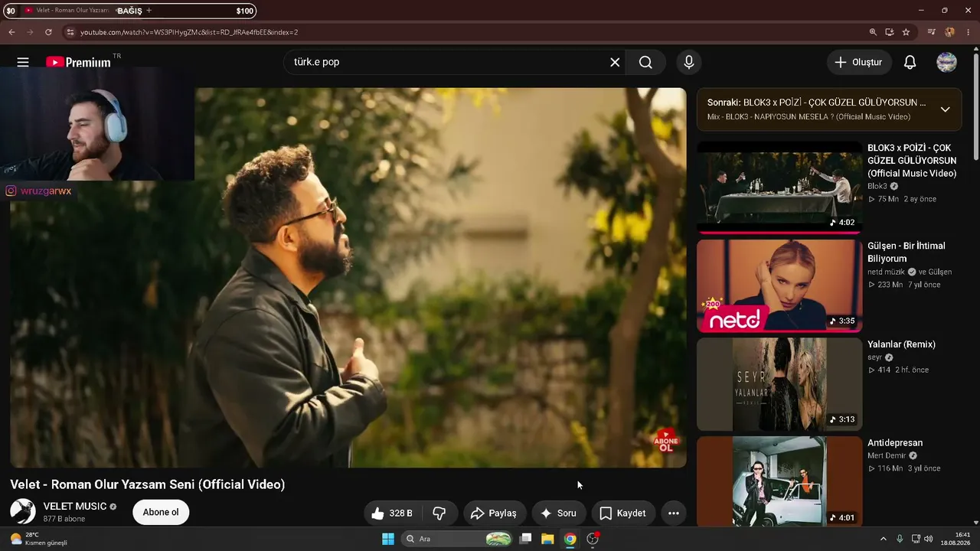The image size is (980, 551).
Task: Click the youtube.com address bar URL
Action: tap(189, 32)
